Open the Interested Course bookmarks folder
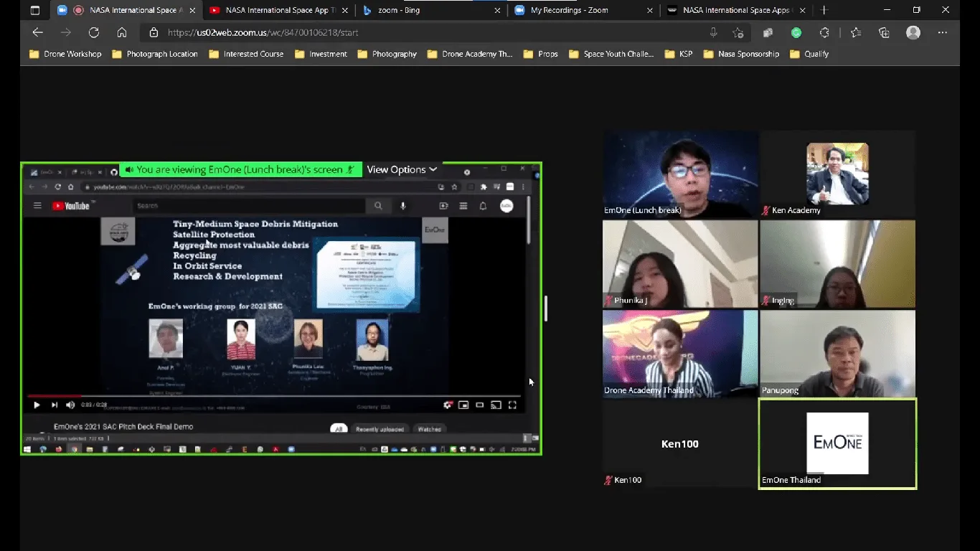This screenshot has width=980, height=551. tap(246, 54)
